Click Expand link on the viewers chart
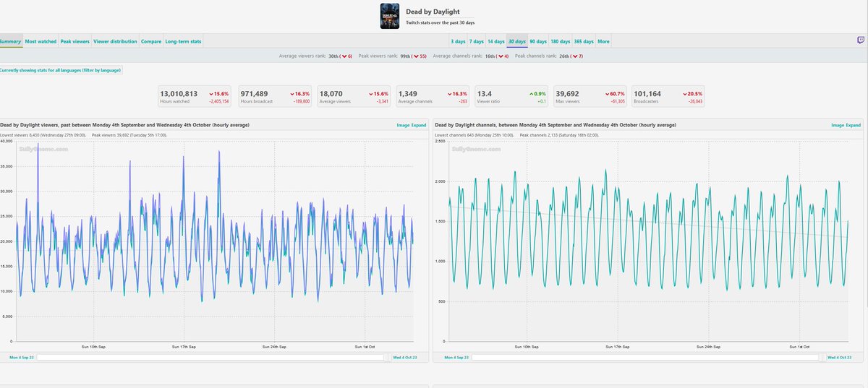This screenshot has height=388, width=868. [420, 125]
